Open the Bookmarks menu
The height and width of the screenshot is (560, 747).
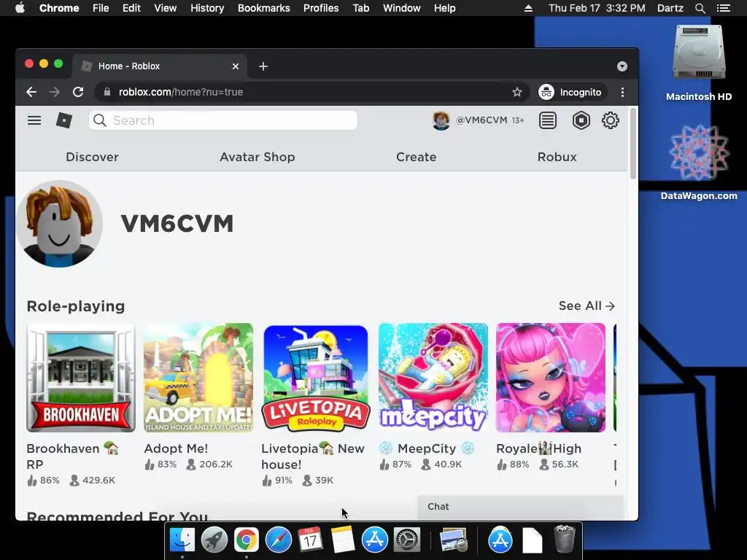[264, 8]
